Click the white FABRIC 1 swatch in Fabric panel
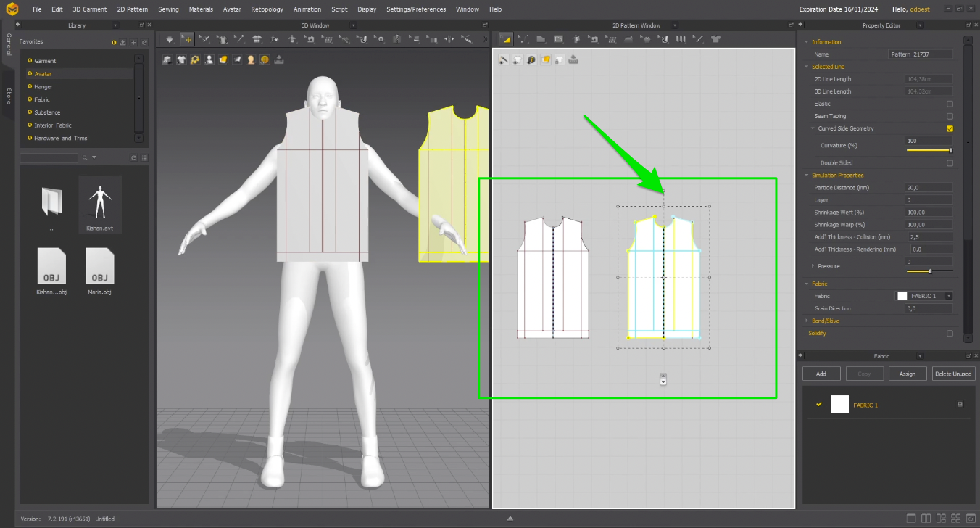Screen dimensions: 980x528 tap(839, 404)
